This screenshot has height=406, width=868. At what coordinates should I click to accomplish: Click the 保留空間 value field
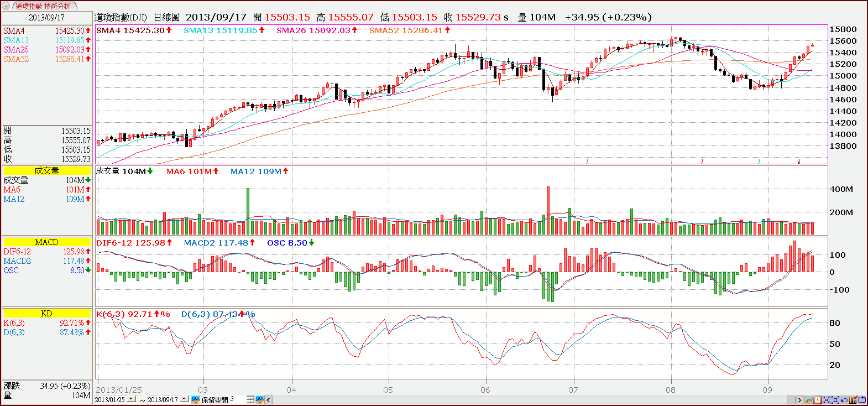tap(238, 399)
